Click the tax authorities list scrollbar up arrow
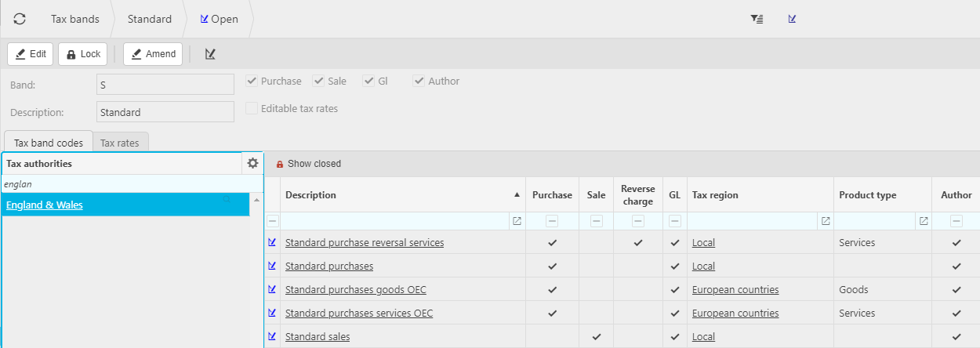Image resolution: width=980 pixels, height=348 pixels. 255,201
